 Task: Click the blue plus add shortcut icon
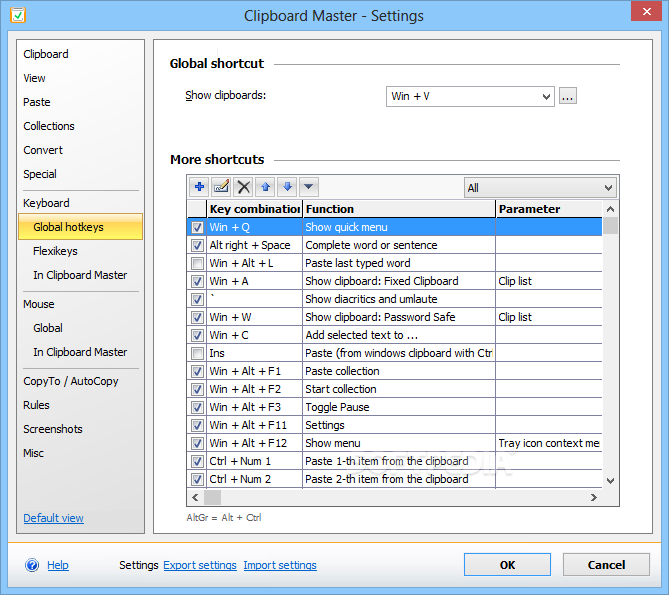tap(199, 187)
